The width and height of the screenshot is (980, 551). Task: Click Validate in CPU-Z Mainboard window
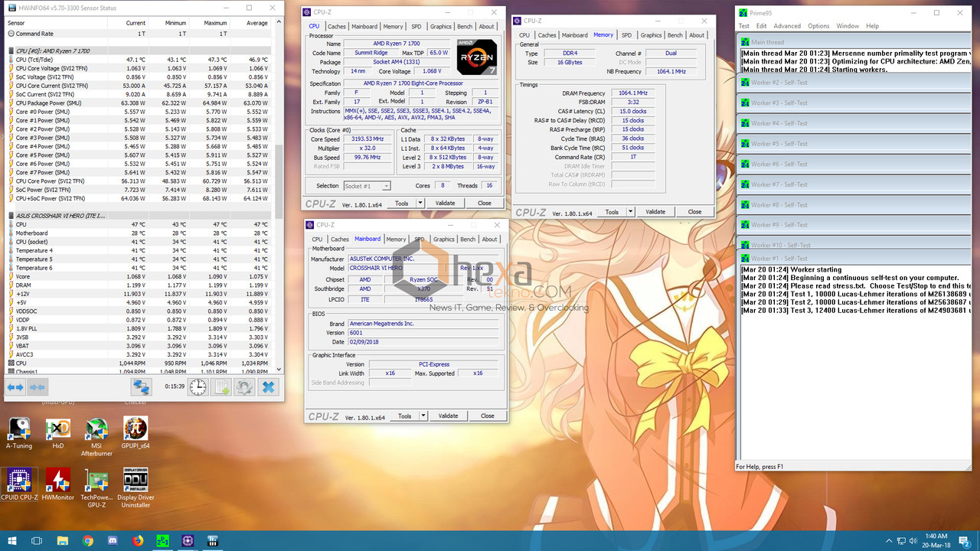click(448, 416)
